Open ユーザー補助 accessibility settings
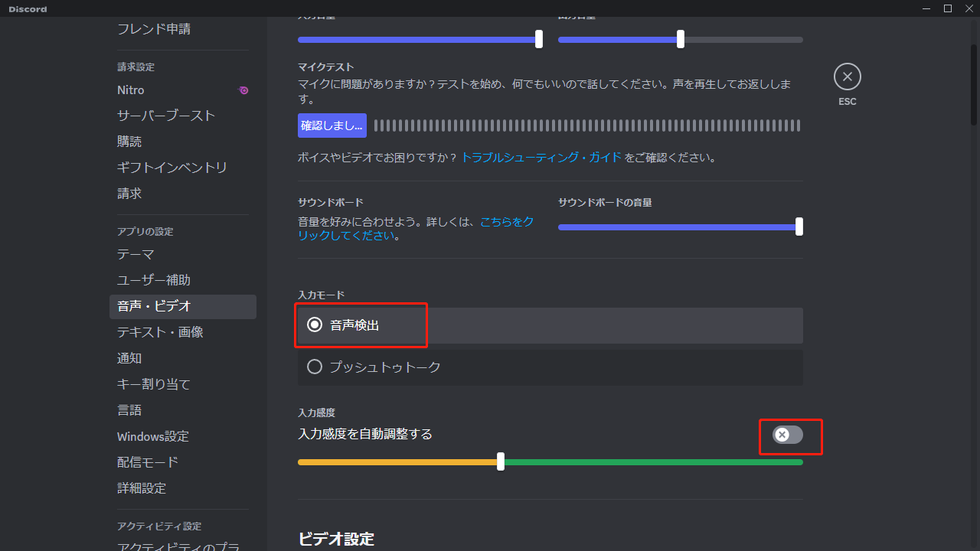This screenshot has width=980, height=551. [x=182, y=281]
